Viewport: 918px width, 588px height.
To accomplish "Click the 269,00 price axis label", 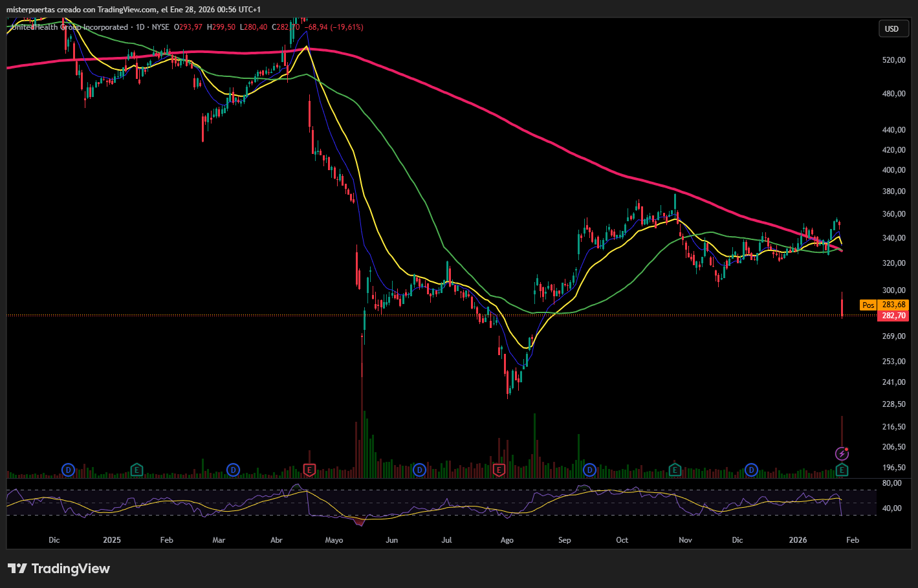I will (x=893, y=336).
